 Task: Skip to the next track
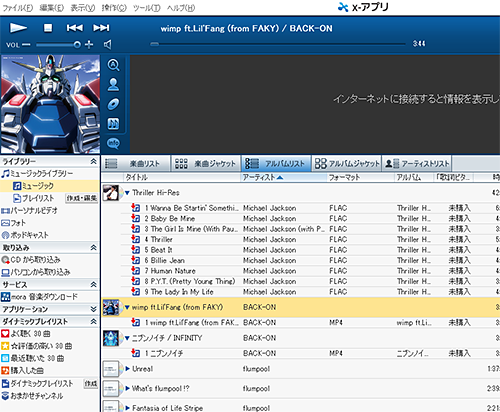101,28
